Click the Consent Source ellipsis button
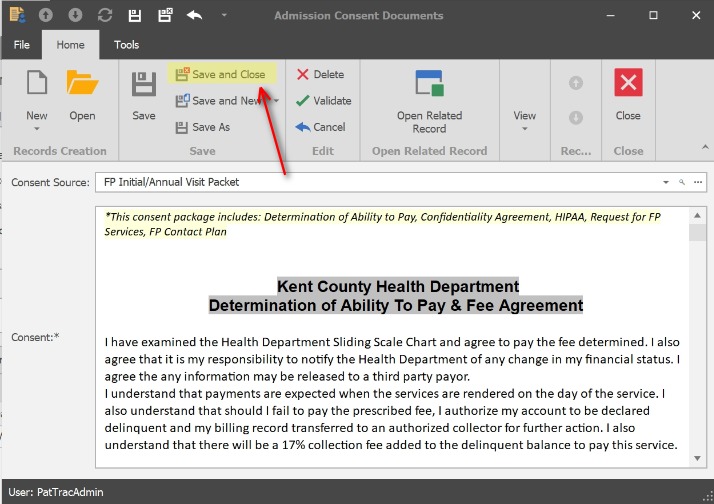The image size is (714, 504). pyautogui.click(x=698, y=182)
